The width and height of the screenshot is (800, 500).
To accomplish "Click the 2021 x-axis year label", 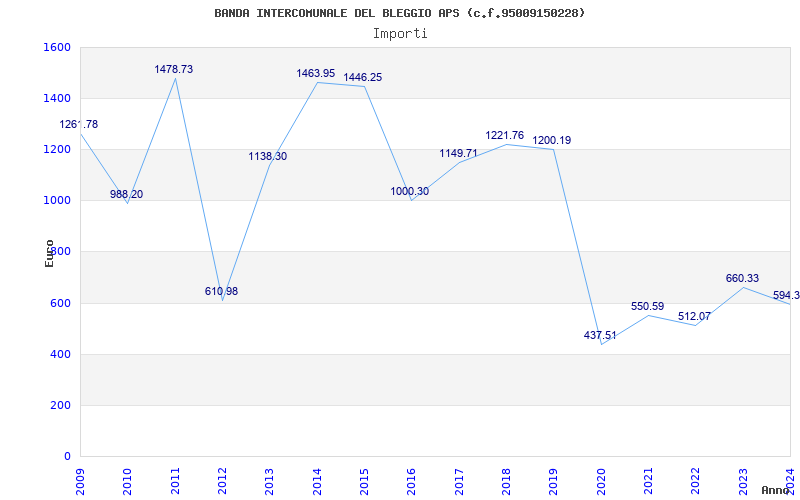I will pyautogui.click(x=648, y=482).
